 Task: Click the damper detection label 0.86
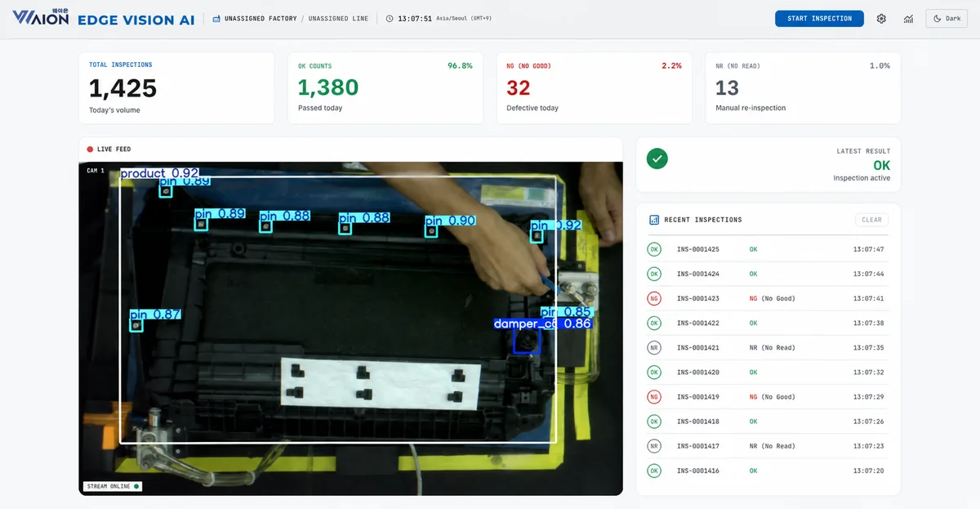[x=542, y=324]
